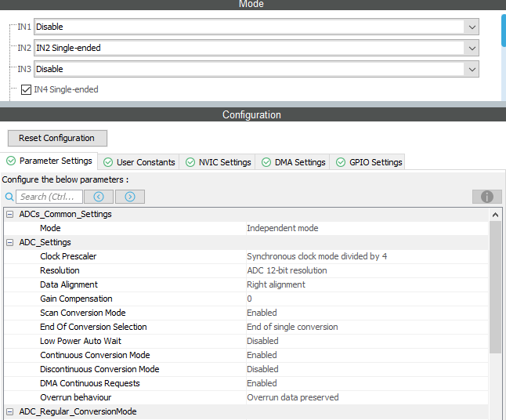Go to previous search result arrow

[99, 197]
